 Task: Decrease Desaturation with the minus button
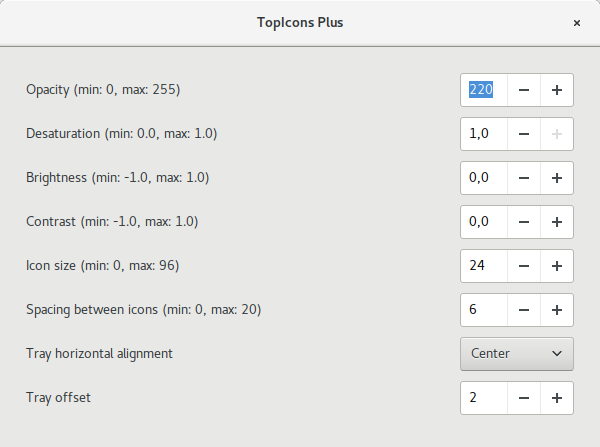tap(524, 134)
